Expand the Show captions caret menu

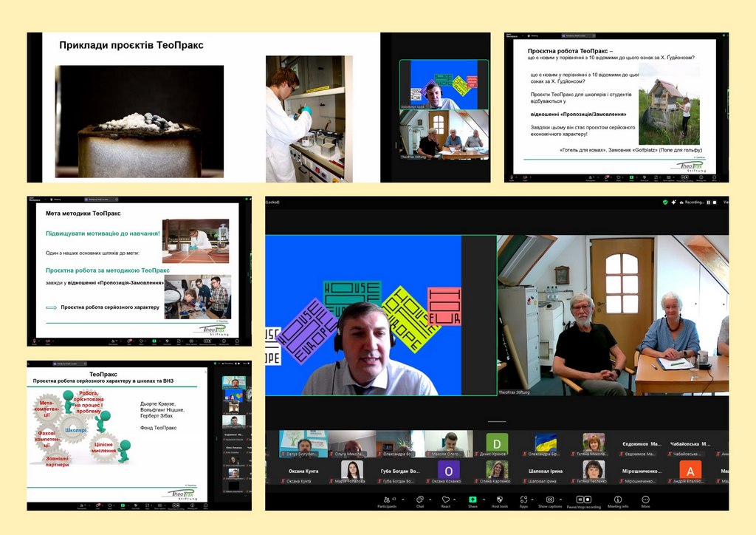coord(561,500)
